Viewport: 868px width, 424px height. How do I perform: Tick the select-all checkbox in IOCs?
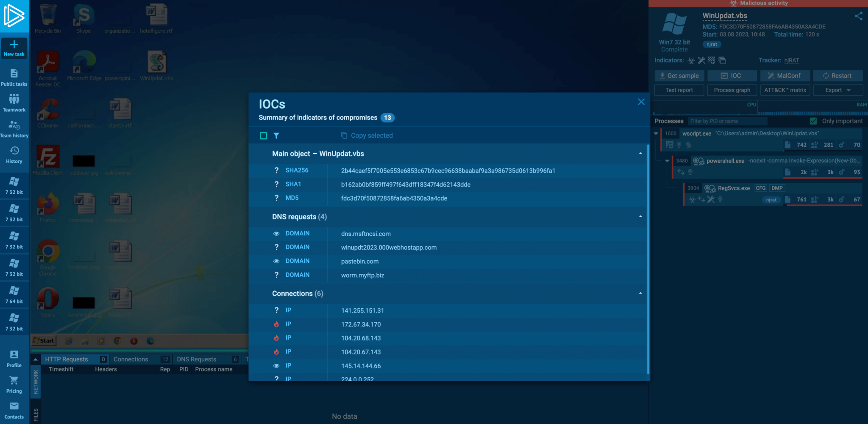pyautogui.click(x=263, y=136)
